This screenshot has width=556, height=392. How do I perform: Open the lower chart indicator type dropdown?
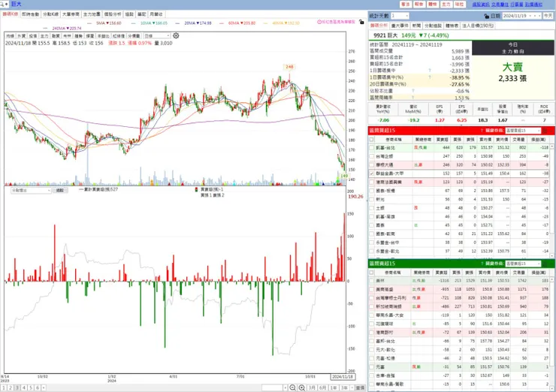pos(31,190)
